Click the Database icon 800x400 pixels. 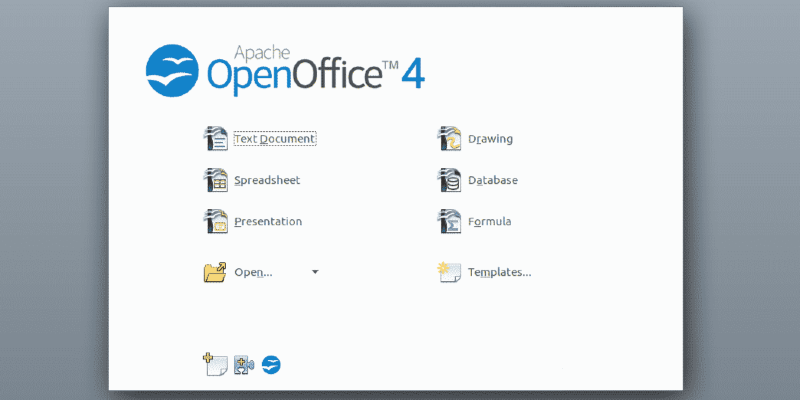click(450, 180)
